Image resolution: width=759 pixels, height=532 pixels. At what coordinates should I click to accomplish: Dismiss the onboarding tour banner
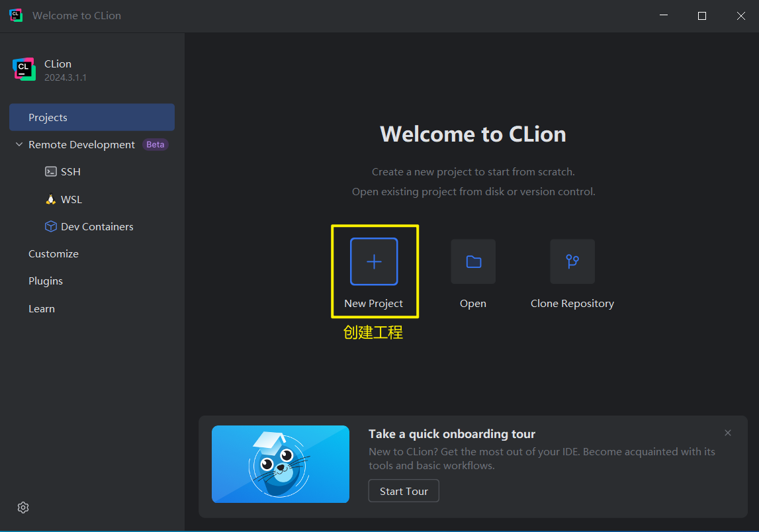point(727,432)
